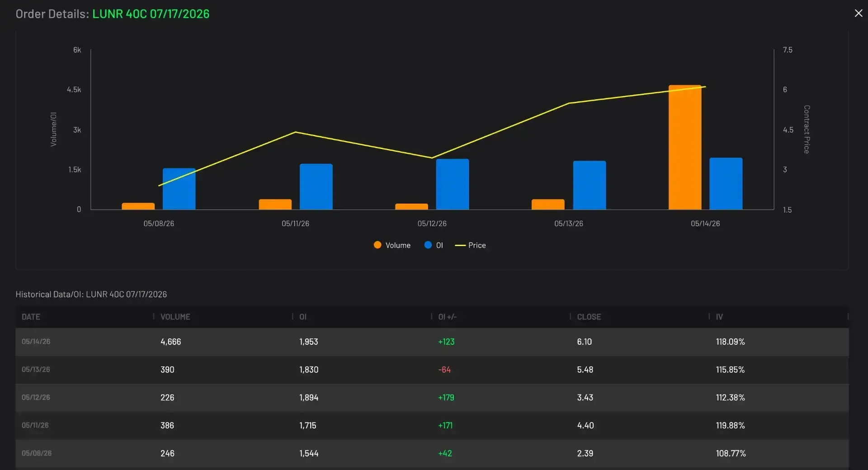868x470 pixels.
Task: Click IV value 115.85%
Action: tap(730, 370)
